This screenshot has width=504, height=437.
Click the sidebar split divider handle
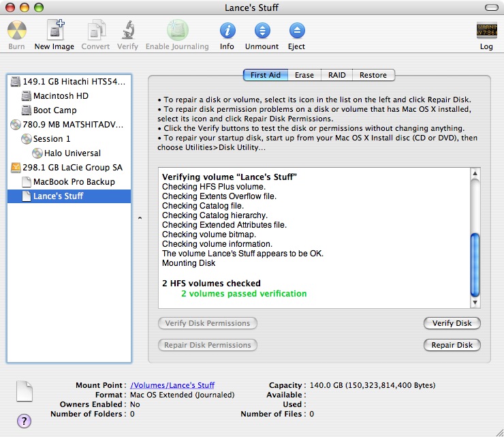coord(140,218)
